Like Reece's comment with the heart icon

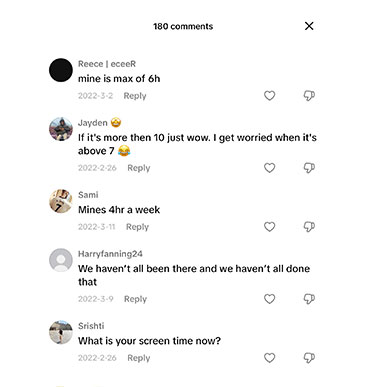point(269,96)
